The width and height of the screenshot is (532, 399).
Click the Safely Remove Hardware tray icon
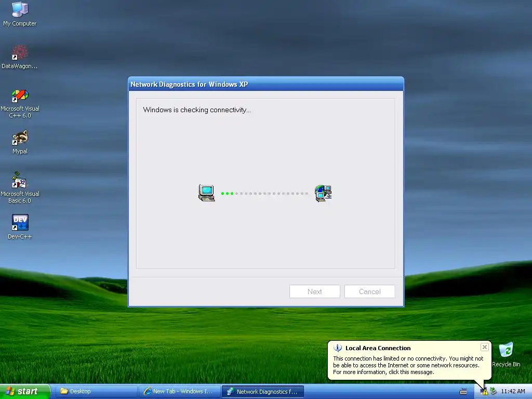494,392
